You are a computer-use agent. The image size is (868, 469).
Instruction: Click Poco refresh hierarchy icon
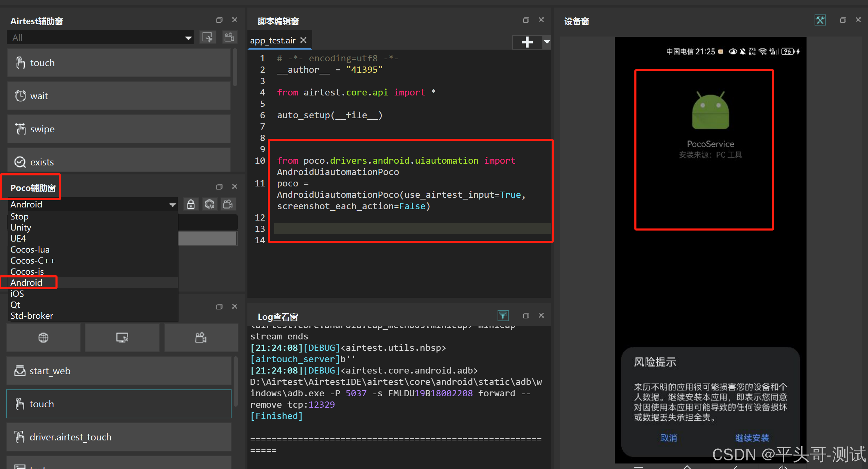click(x=210, y=204)
